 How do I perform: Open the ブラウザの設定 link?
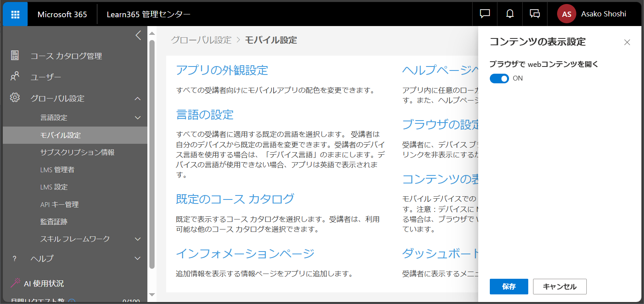pos(440,125)
